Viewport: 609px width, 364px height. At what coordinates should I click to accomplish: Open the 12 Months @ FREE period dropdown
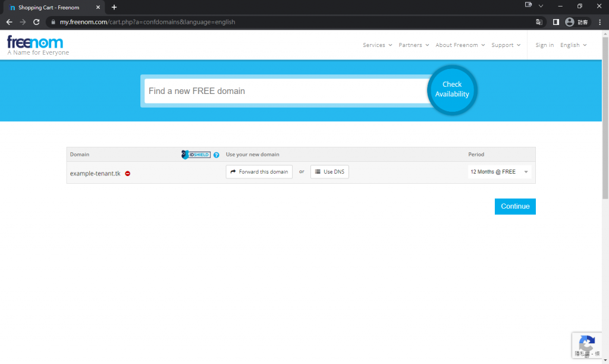(500, 172)
